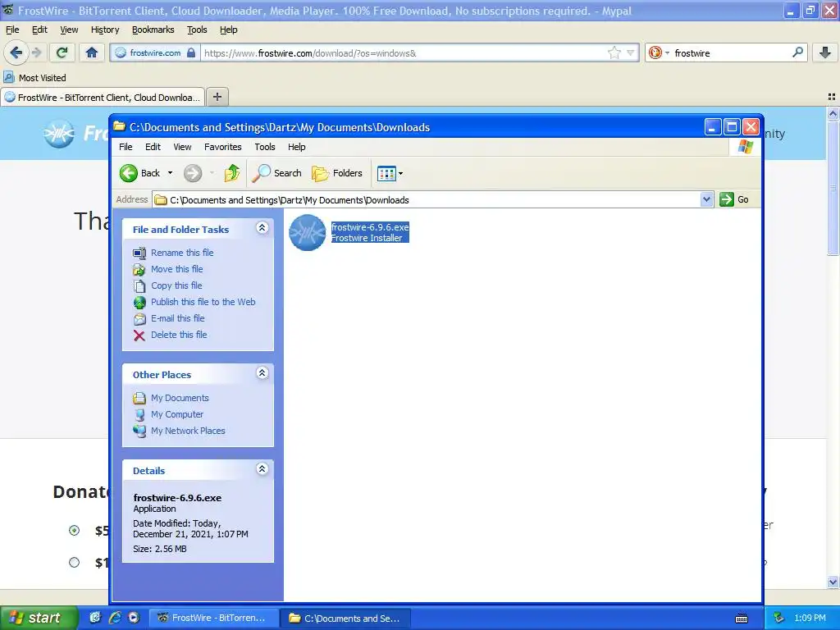
Task: Reload the page with the refresh icon
Action: (62, 52)
